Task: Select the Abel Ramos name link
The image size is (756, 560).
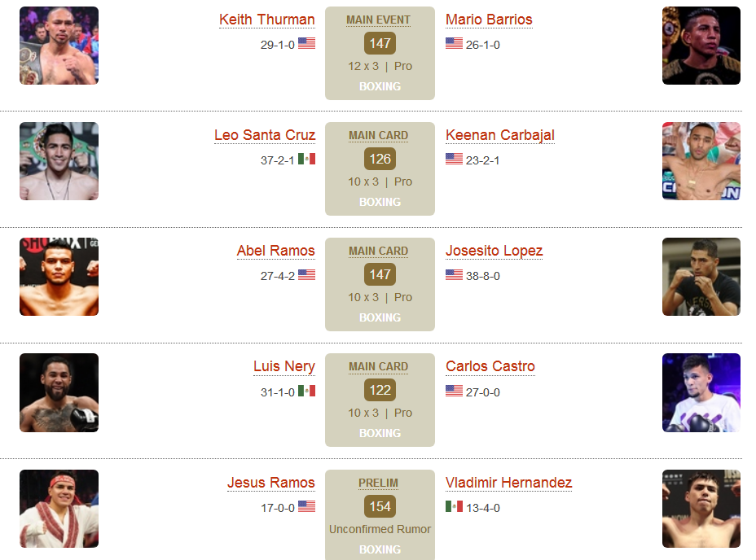Action: click(x=276, y=251)
